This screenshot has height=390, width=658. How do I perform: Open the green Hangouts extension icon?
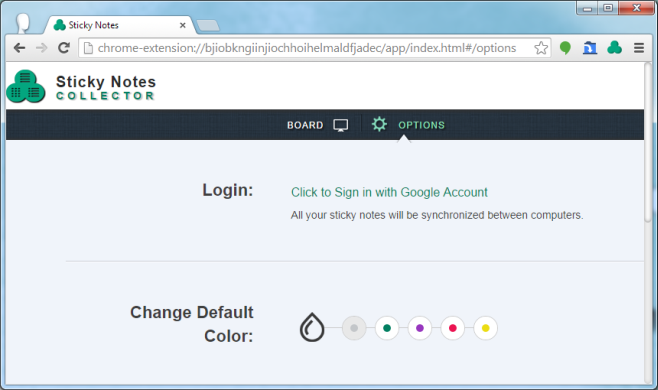tap(565, 48)
